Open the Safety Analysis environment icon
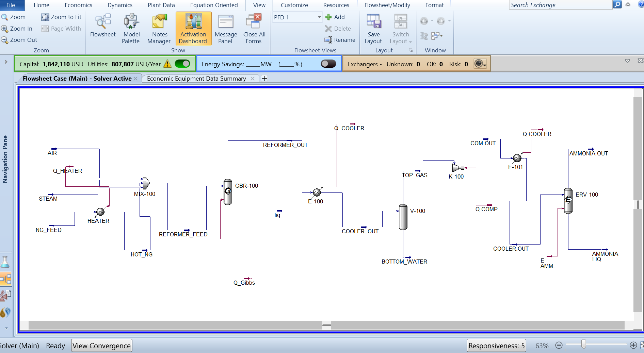 click(x=5, y=295)
